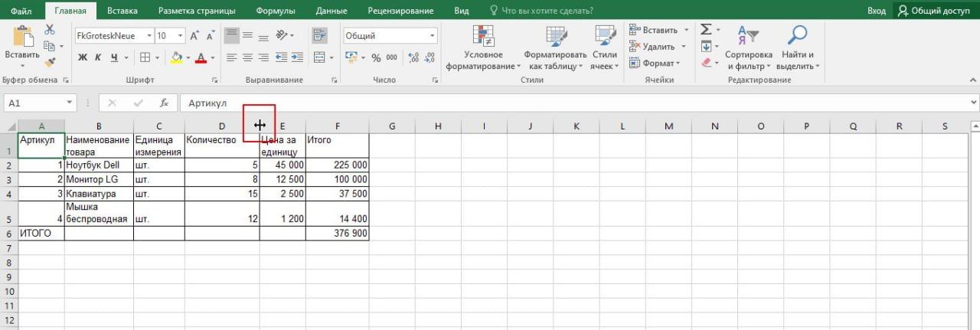Toggle italic К formatting
Viewport: 980px width, 330px height.
click(99, 57)
